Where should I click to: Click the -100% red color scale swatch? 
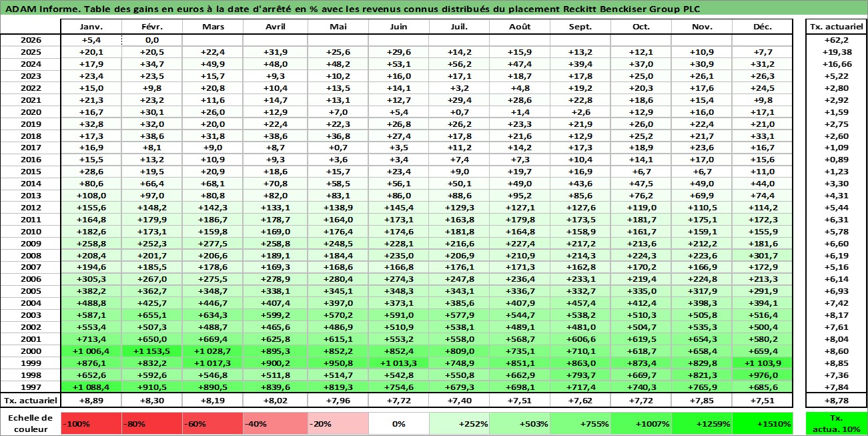91,423
